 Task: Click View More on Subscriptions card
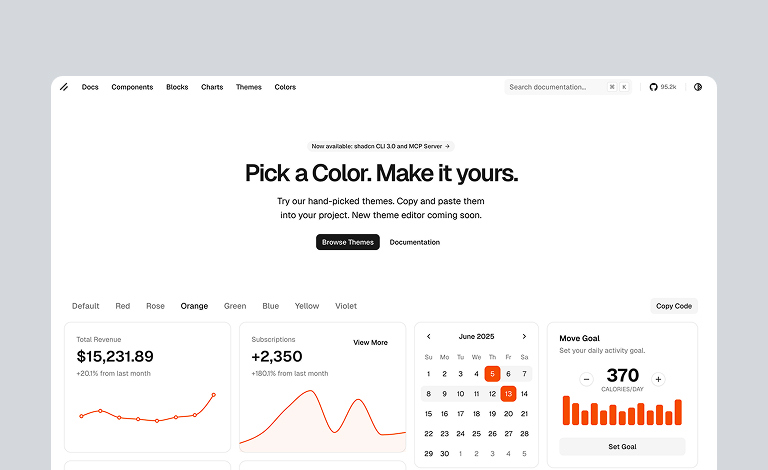coord(370,342)
